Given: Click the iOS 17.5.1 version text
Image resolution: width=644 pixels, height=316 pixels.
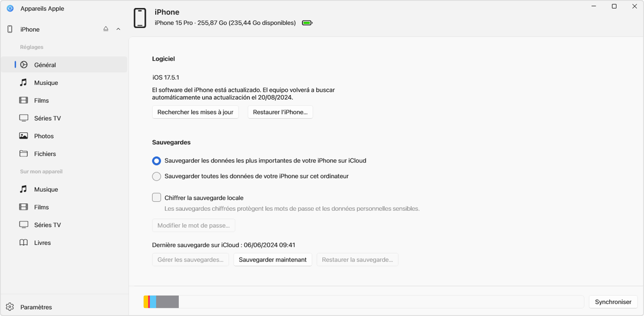Looking at the screenshot, I should pyautogui.click(x=166, y=77).
